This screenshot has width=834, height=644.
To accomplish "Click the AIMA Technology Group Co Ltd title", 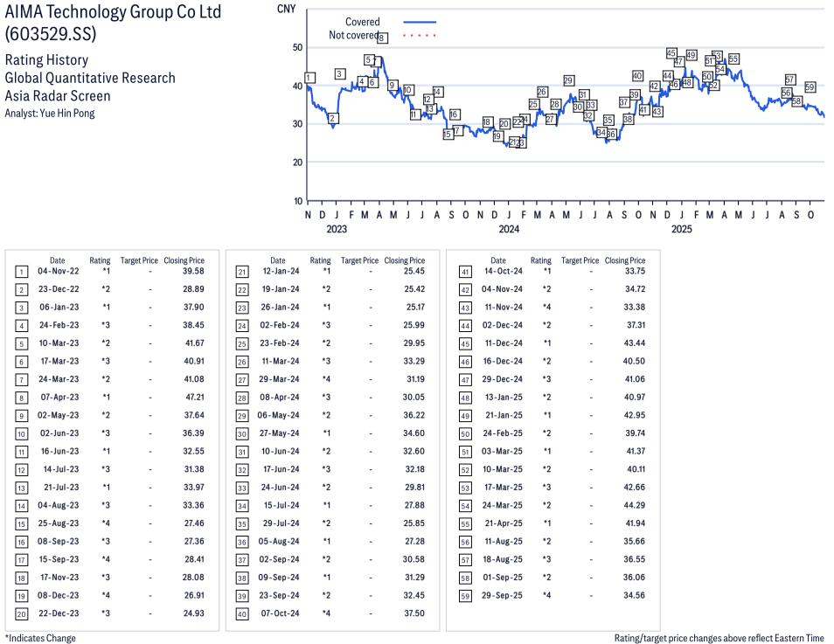I will 113,12.
